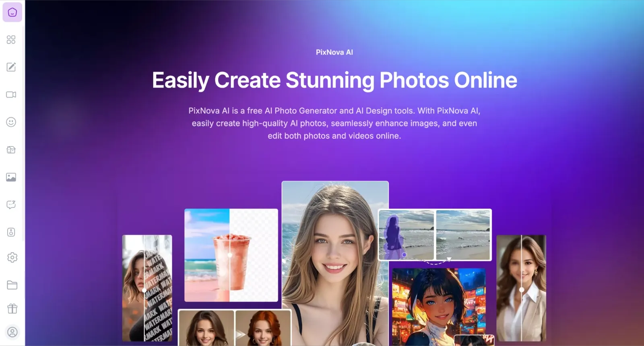Screen dimensions: 644x346
Task: Open settings gear icon in sidebar
Action: click(x=12, y=257)
